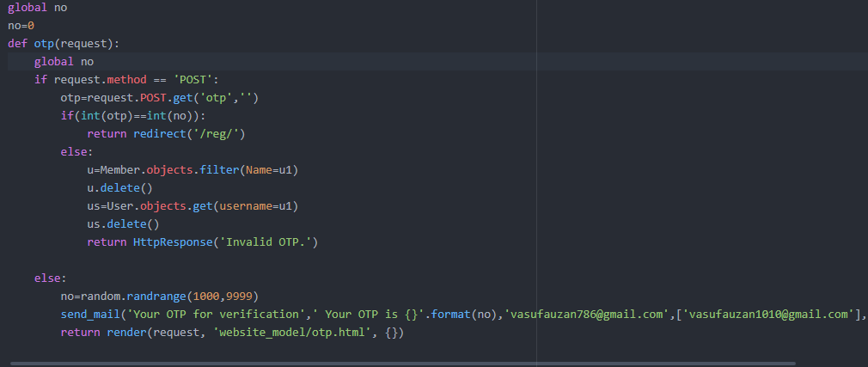Click "return HttpResponse('Invalid OTP.')" line
The height and width of the screenshot is (367, 868).
pyautogui.click(x=203, y=242)
